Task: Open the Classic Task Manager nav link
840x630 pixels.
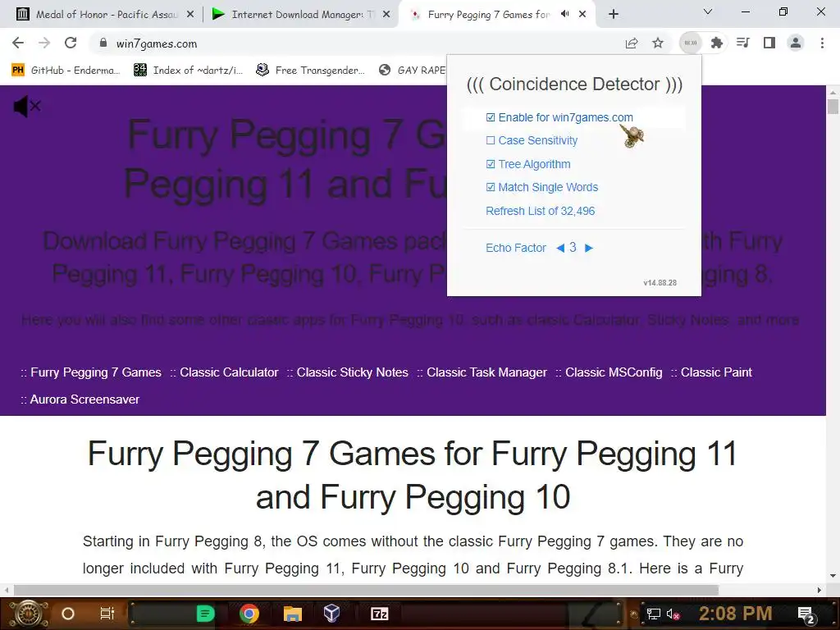Action: (x=486, y=372)
